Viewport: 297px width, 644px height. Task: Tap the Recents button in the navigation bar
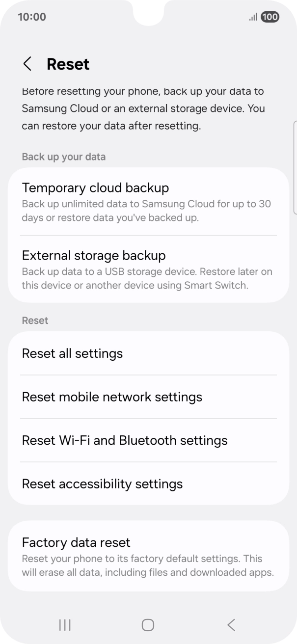64,625
